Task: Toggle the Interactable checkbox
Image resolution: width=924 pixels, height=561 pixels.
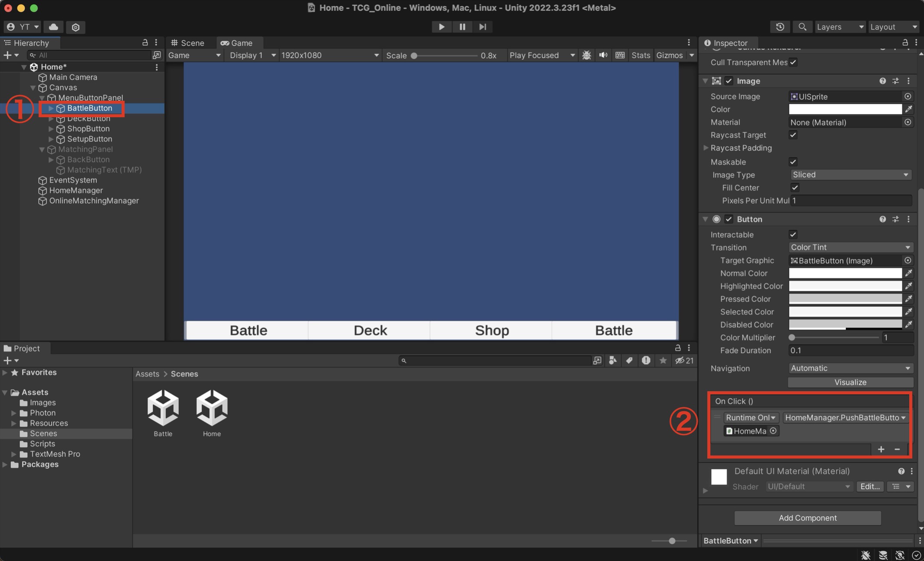Action: coord(793,234)
